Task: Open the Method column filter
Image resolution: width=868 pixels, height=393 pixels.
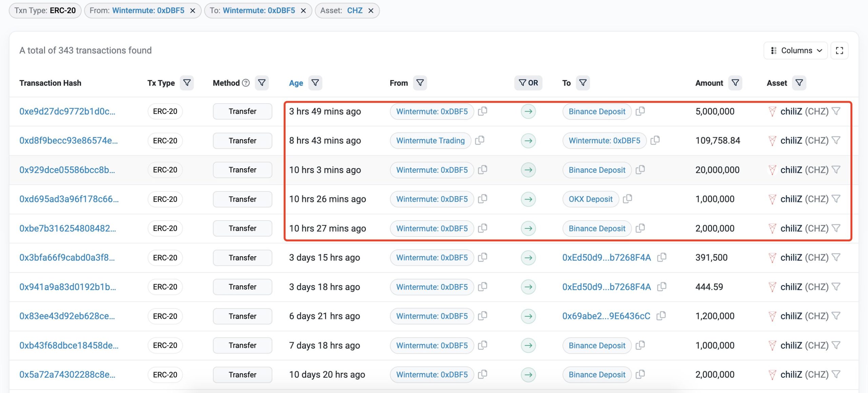Action: click(x=262, y=83)
